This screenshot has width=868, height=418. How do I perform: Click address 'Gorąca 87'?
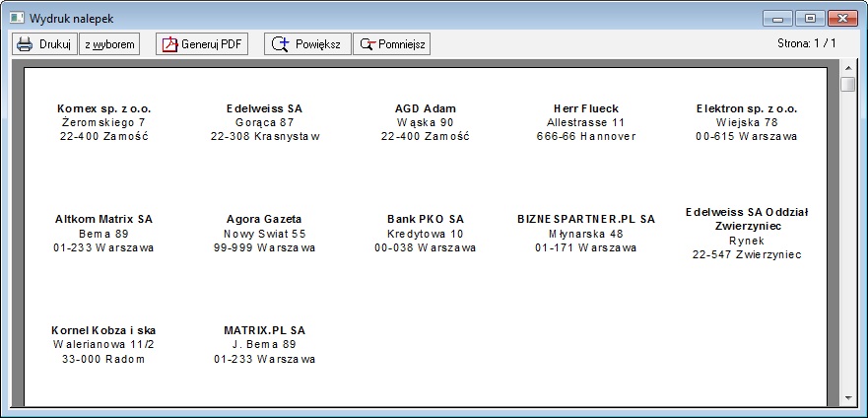265,122
